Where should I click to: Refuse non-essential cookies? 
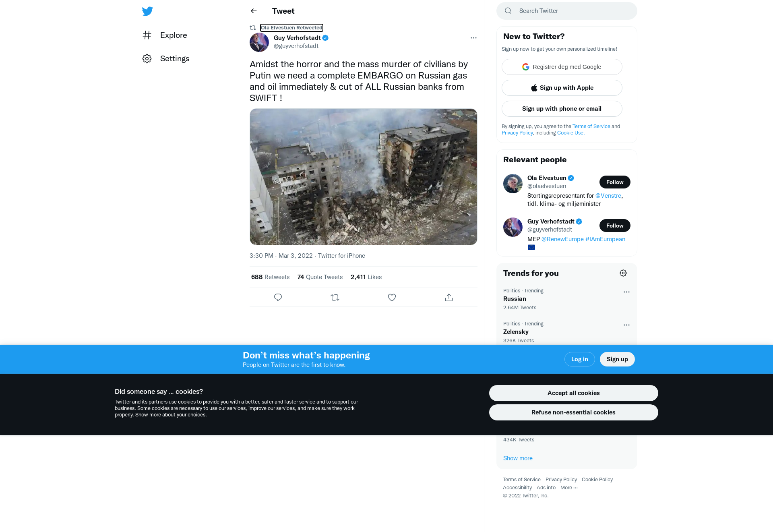(573, 412)
